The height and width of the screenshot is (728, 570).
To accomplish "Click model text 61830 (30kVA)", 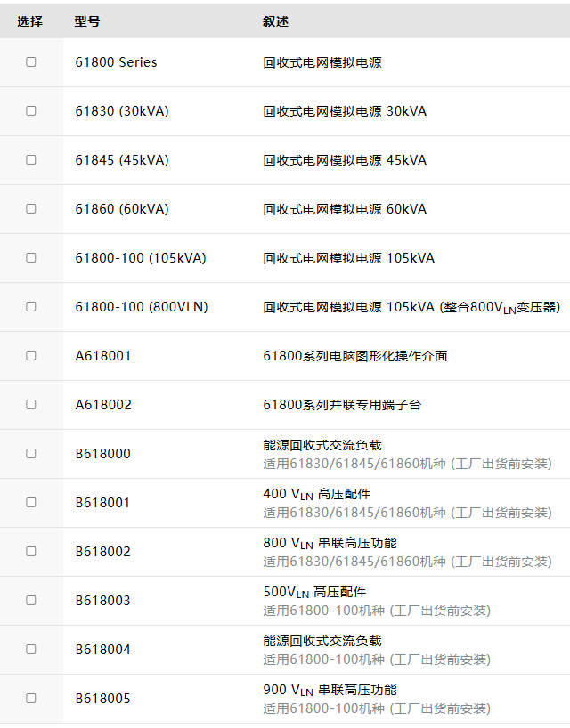I will coord(122,111).
